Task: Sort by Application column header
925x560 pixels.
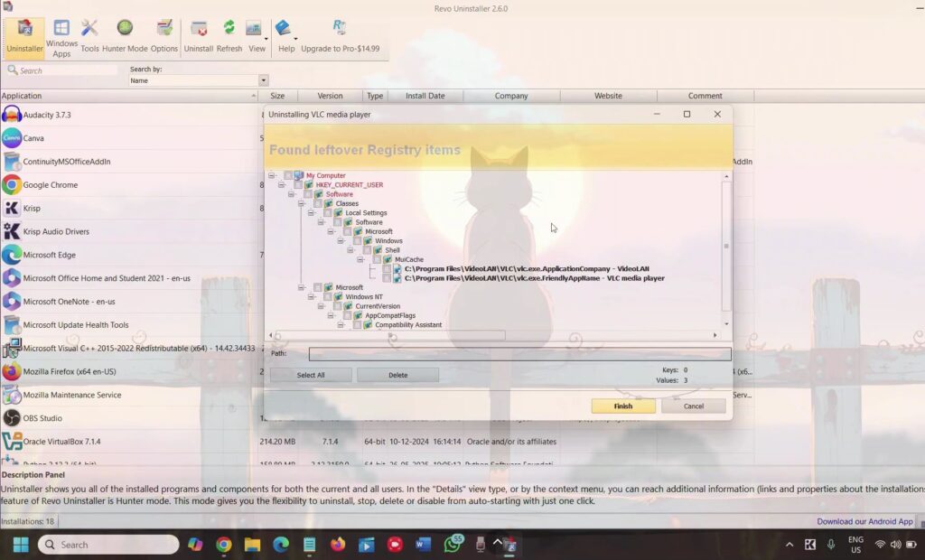Action: [x=128, y=96]
